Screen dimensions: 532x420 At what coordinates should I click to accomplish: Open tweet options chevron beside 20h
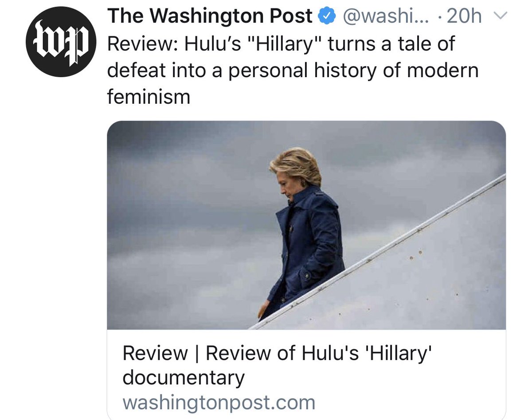(500, 16)
